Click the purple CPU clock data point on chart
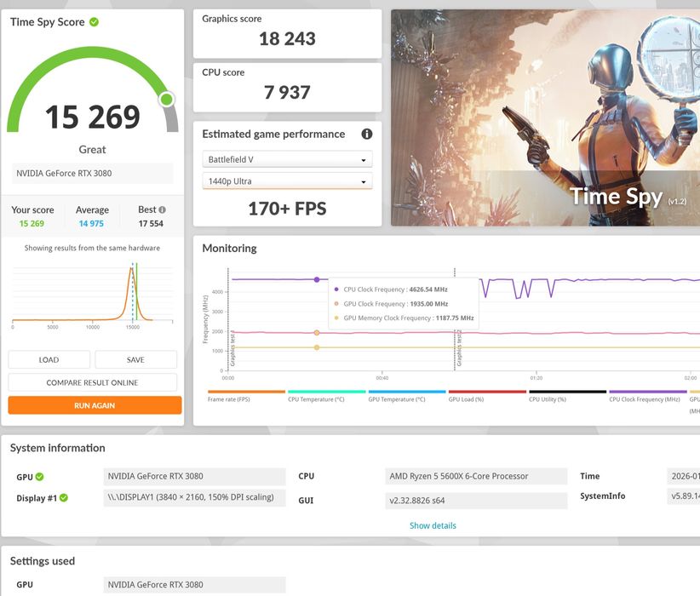 (x=317, y=279)
